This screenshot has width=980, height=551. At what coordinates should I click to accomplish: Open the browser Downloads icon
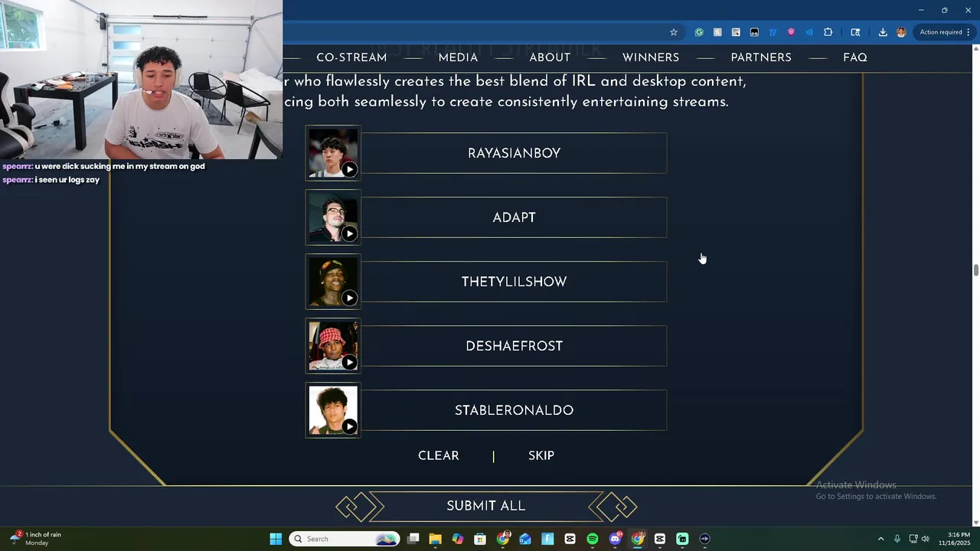883,32
